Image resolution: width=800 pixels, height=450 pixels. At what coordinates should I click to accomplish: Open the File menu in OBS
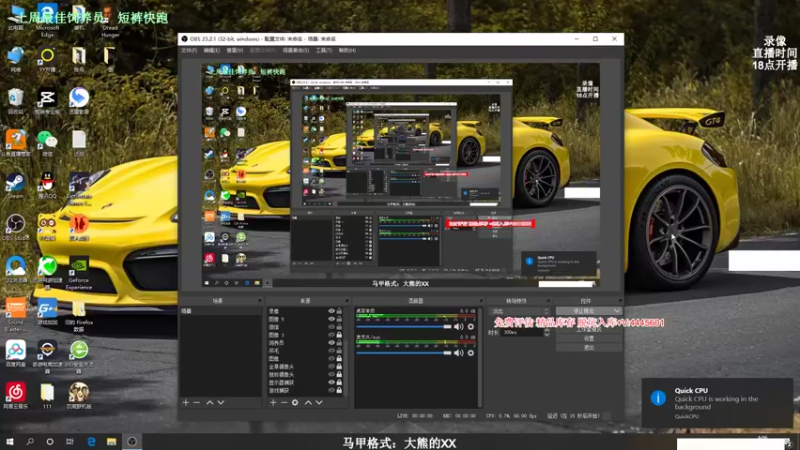coord(189,51)
